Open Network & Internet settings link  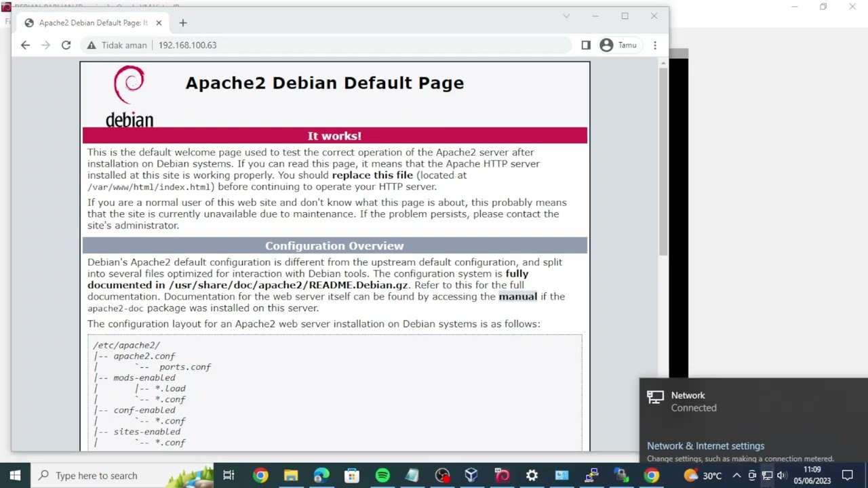(x=705, y=446)
